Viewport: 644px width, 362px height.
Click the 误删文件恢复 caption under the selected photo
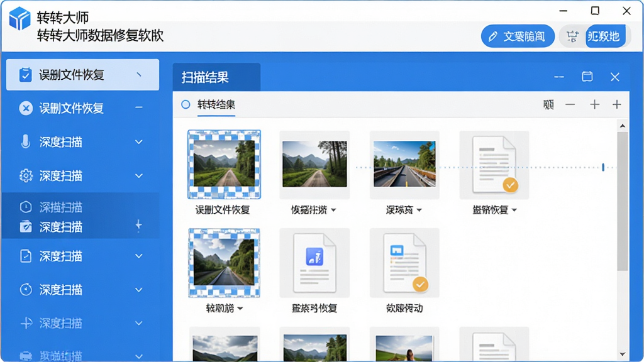click(x=223, y=210)
